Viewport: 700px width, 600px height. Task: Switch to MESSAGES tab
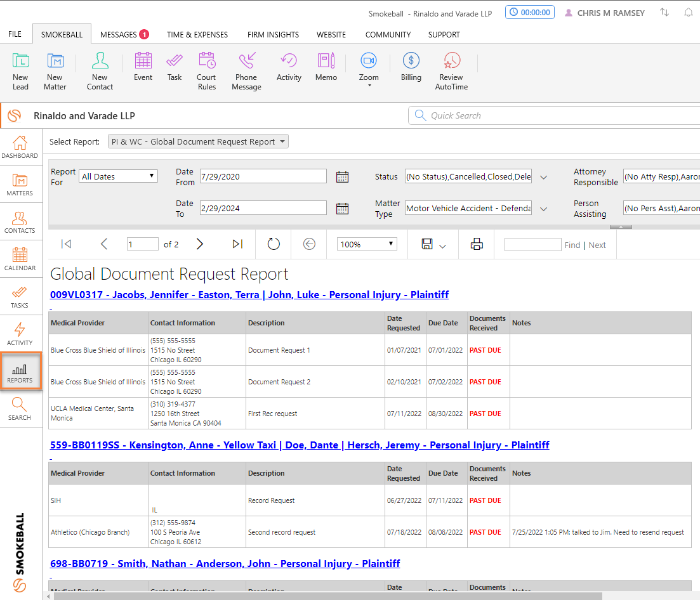click(124, 34)
